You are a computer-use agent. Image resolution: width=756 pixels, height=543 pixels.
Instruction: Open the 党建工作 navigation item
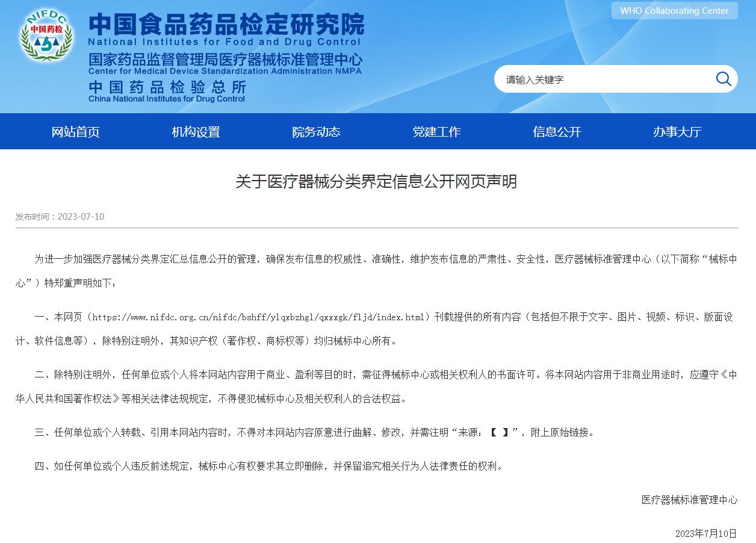pos(436,132)
